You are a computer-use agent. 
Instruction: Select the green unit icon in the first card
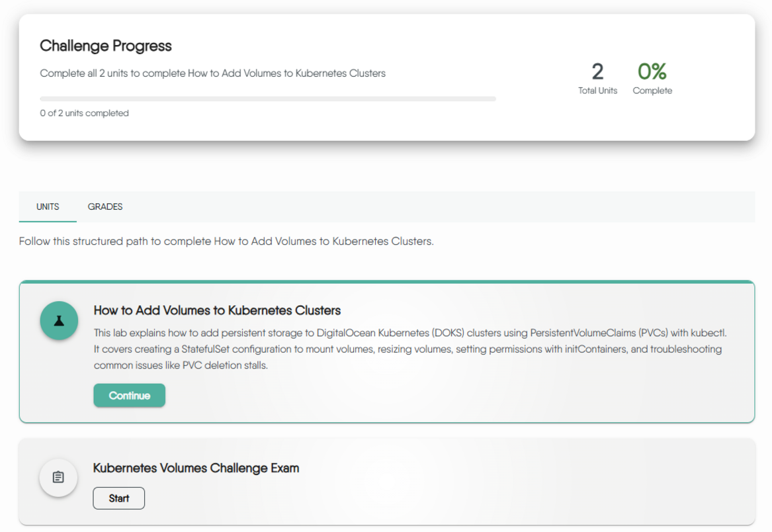(x=59, y=320)
